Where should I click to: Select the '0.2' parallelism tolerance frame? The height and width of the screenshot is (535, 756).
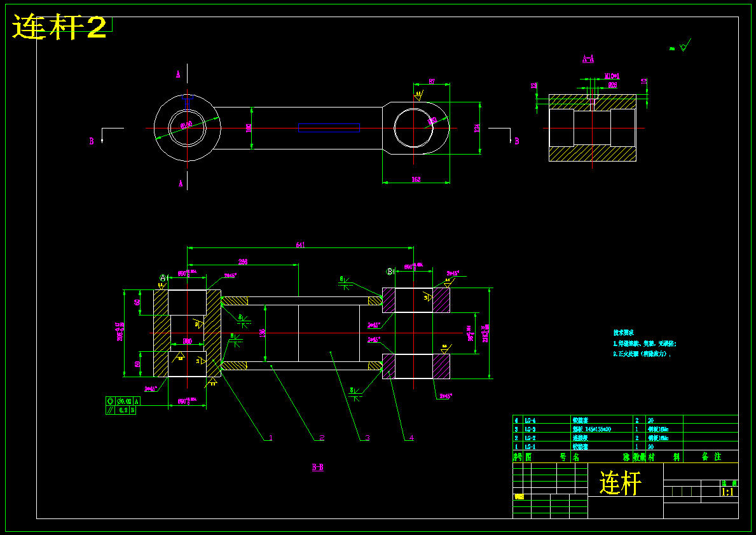click(121, 410)
